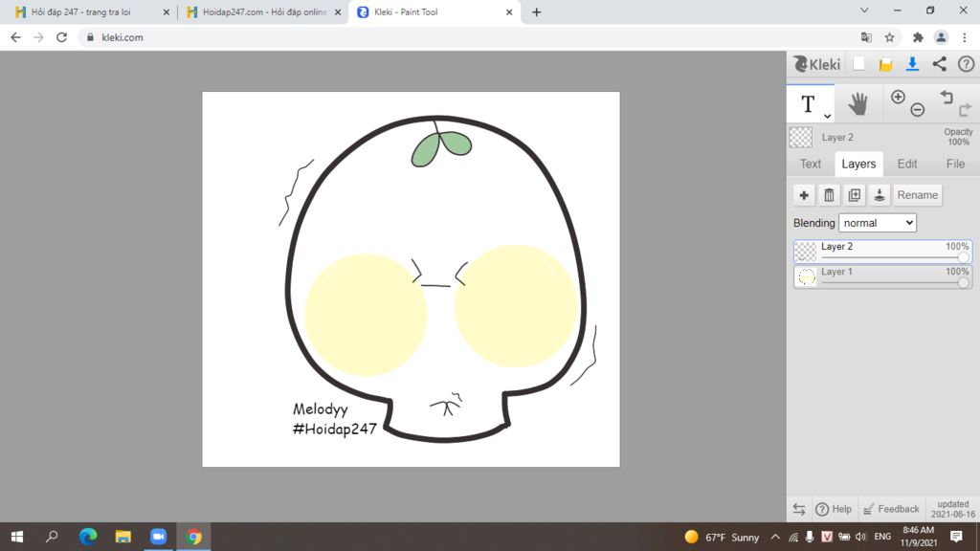Image resolution: width=980 pixels, height=551 pixels.
Task: Click the Layer 2 thumbnail in list
Action: tap(806, 252)
